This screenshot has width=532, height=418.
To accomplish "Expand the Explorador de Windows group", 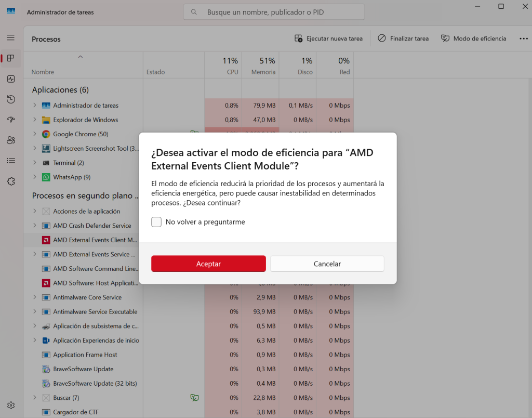I will pyautogui.click(x=35, y=120).
